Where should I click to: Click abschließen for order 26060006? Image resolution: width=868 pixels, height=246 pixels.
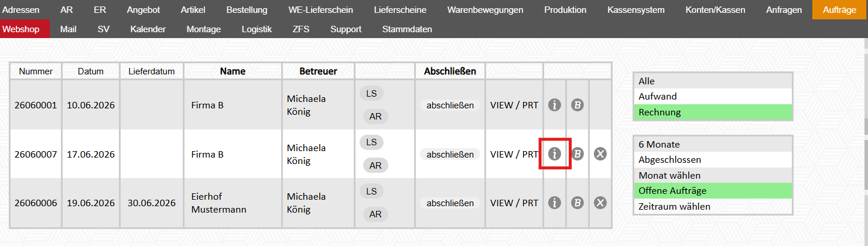[x=450, y=203]
